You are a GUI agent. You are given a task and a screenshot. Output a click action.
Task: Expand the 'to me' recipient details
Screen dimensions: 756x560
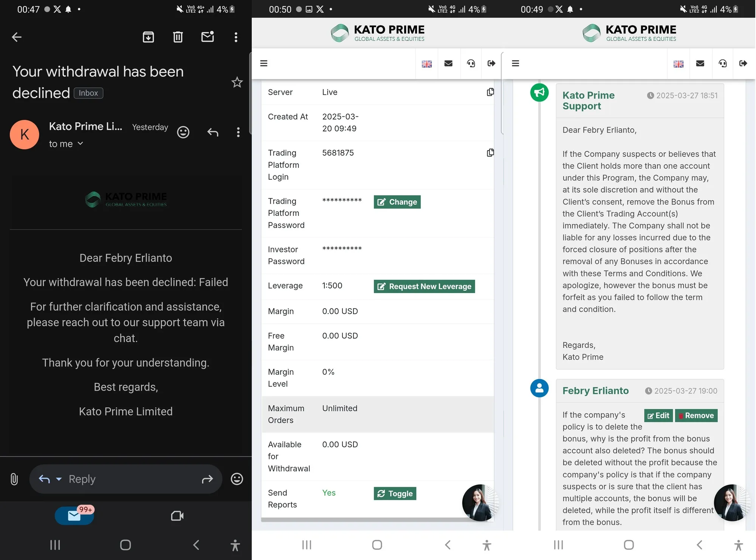coord(66,144)
